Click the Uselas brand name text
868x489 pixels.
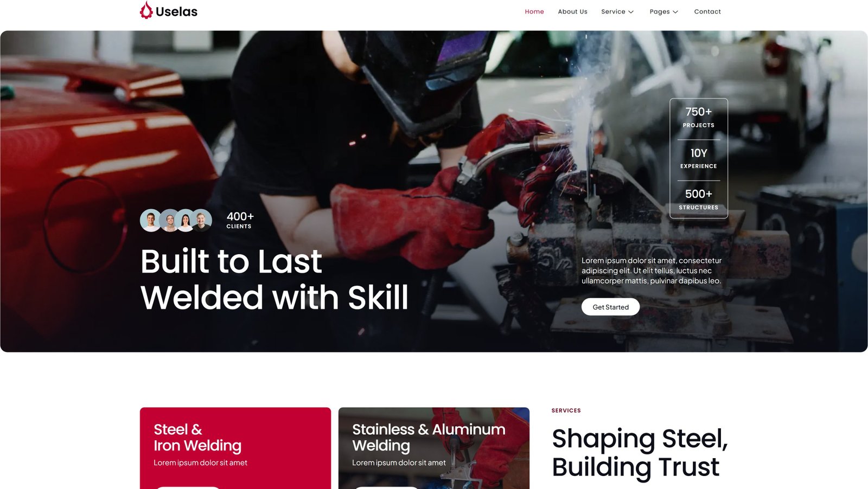coord(176,11)
